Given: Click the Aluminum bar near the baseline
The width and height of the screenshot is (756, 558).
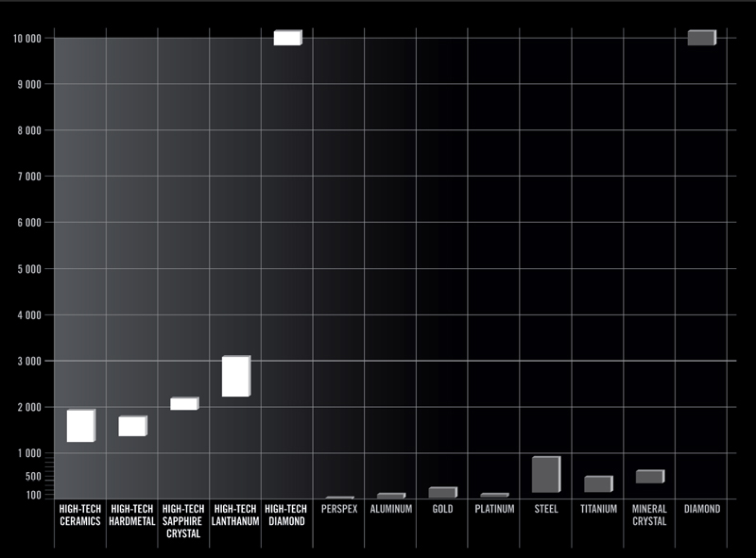Looking at the screenshot, I should [390, 496].
